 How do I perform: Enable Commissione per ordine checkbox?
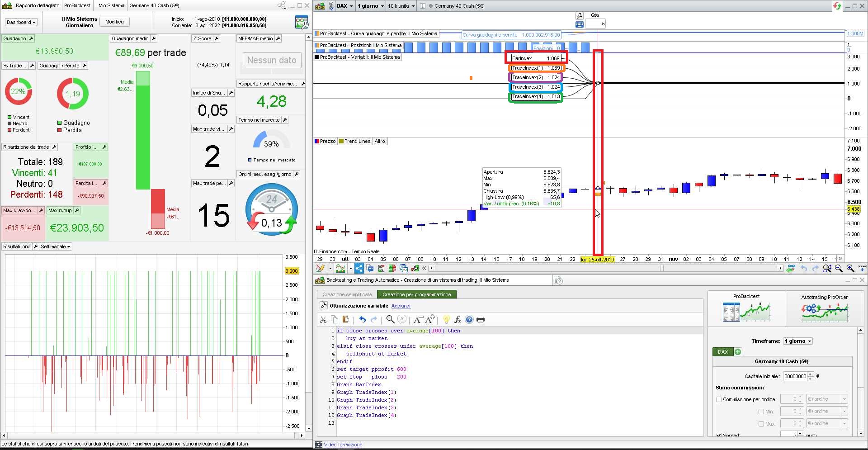pyautogui.click(x=719, y=399)
